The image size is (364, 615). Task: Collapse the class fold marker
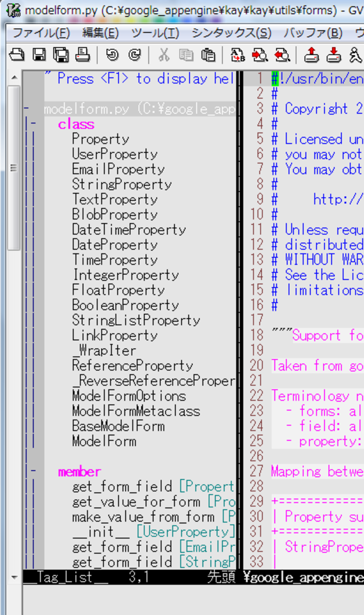pos(33,123)
